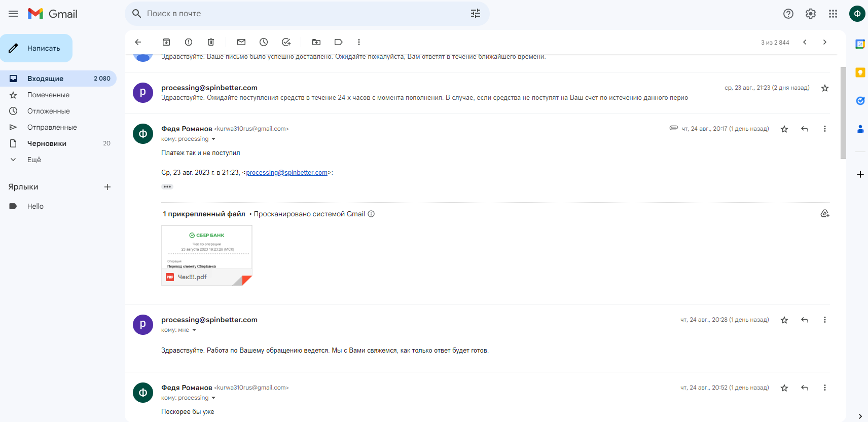This screenshot has height=422, width=868.
Task: Add conversation to Tasks
Action: [286, 42]
